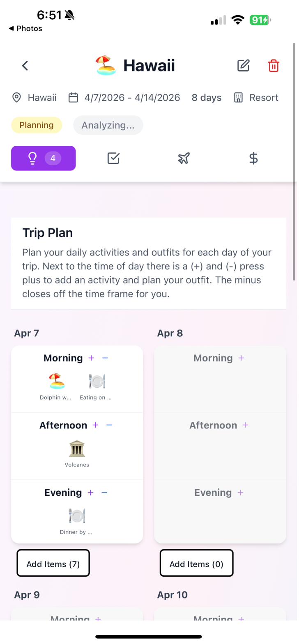View budget using the dollar icon
The width and height of the screenshot is (299, 644).
tap(253, 158)
